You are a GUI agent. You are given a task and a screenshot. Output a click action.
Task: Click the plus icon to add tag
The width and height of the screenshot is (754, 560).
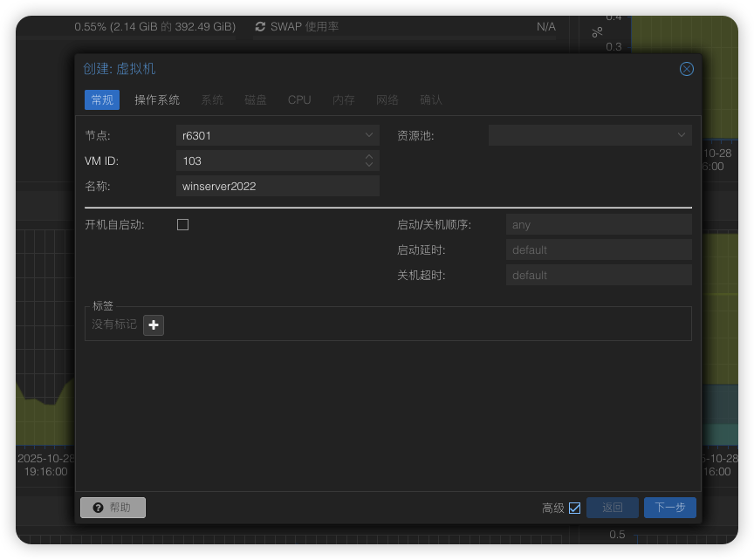(154, 324)
